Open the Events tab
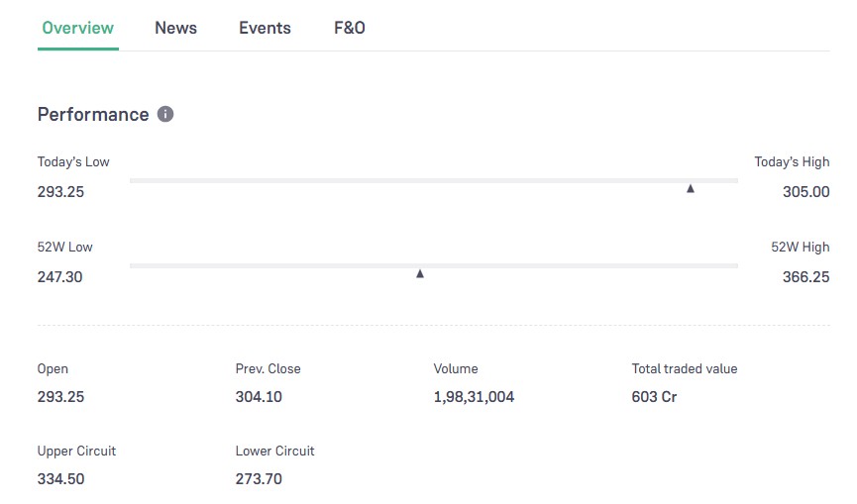This screenshot has width=857, height=504. (265, 28)
